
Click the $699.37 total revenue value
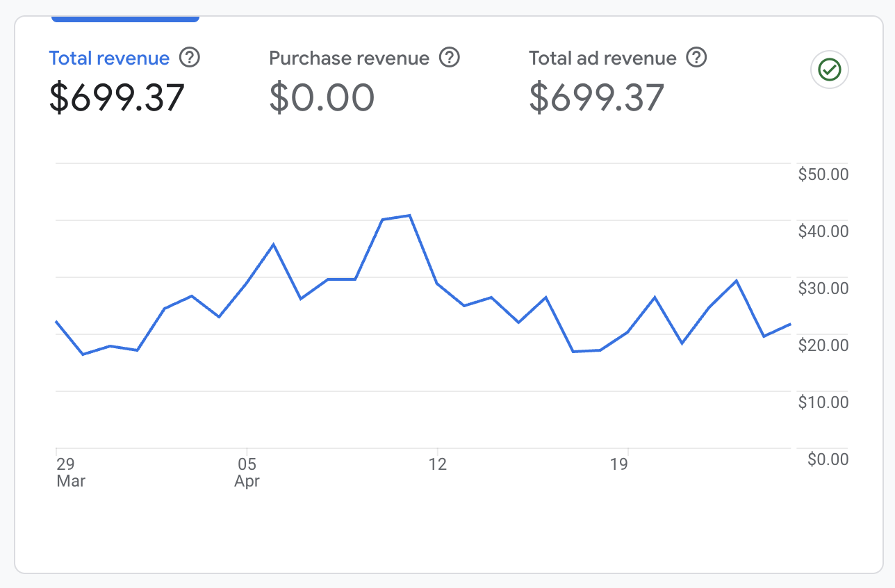click(x=116, y=97)
